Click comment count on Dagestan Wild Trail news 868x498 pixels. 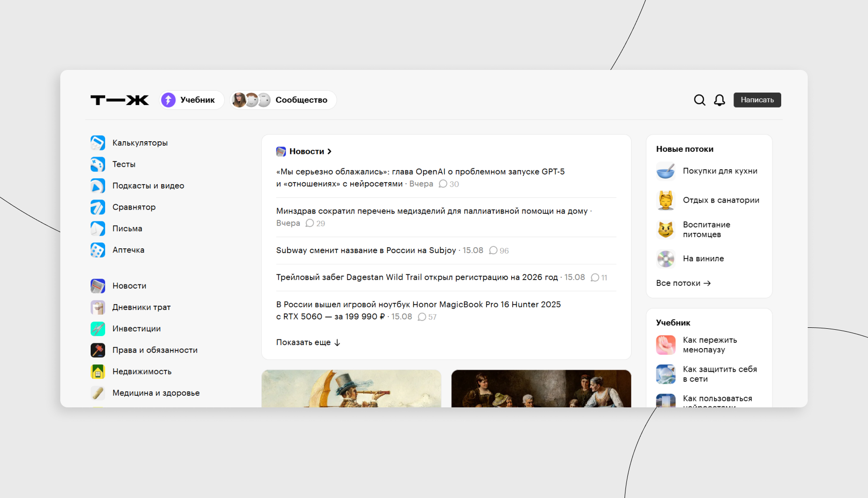[x=599, y=278]
